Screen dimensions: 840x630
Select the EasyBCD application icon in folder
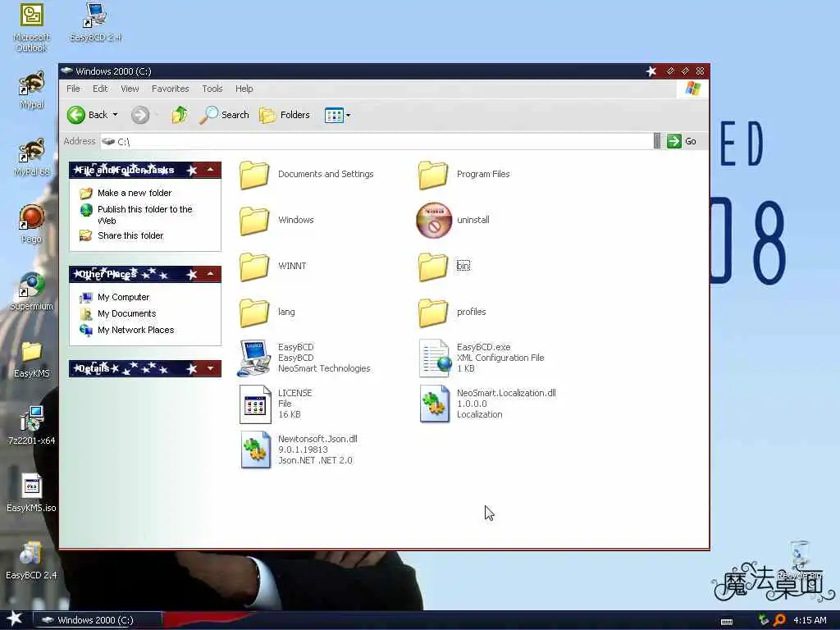pyautogui.click(x=254, y=358)
